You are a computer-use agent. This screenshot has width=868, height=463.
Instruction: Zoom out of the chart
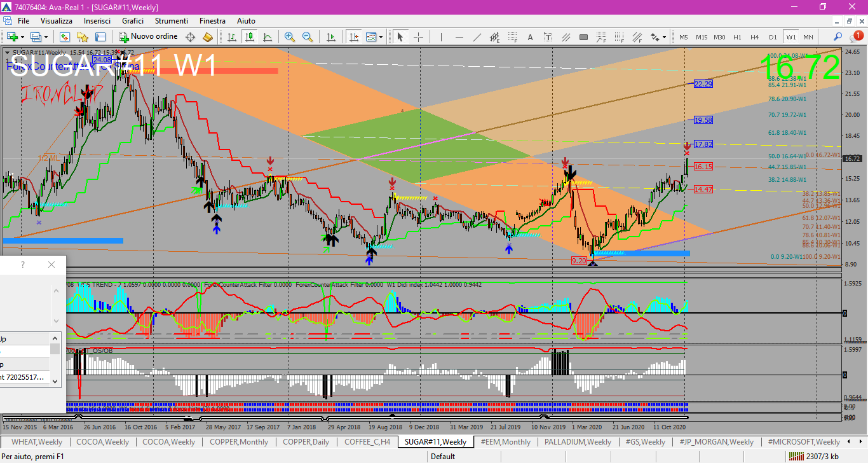[x=308, y=37]
